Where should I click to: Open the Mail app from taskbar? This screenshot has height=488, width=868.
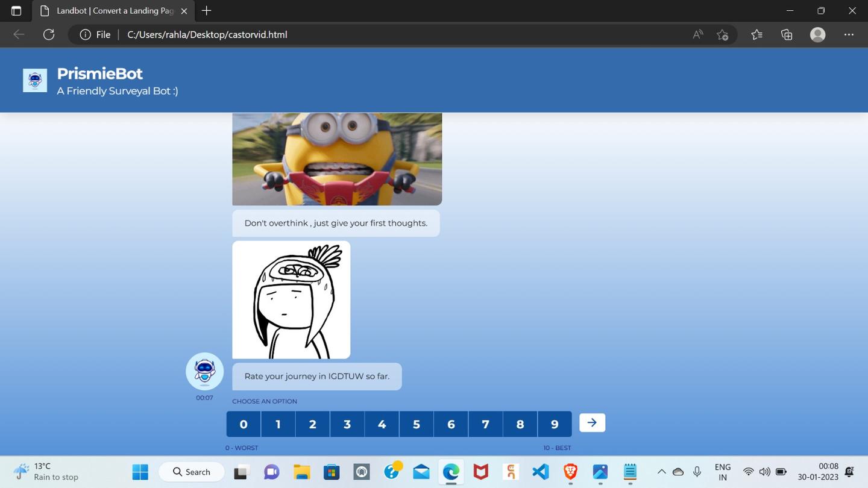coord(421,472)
